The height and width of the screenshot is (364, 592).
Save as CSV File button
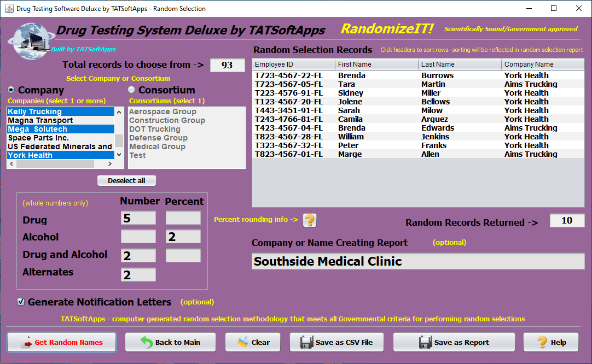[337, 342]
